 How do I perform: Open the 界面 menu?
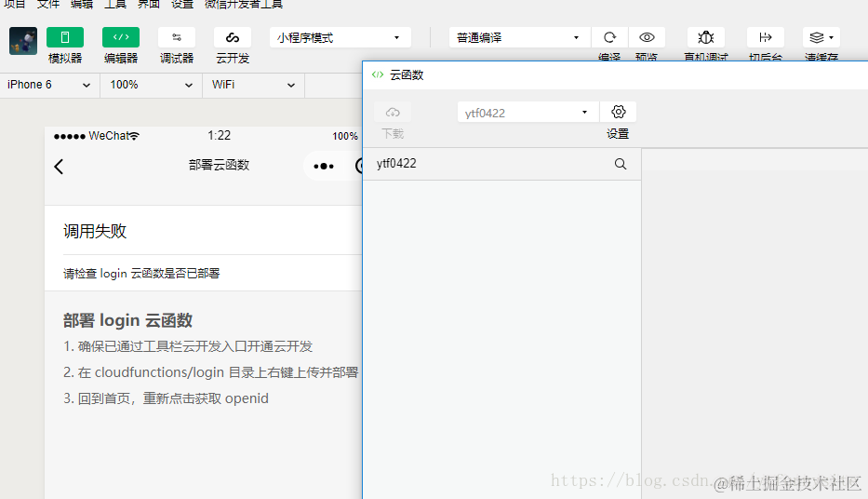click(148, 5)
